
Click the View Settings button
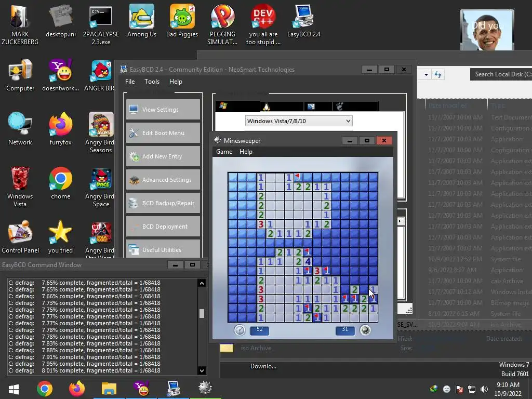(x=163, y=110)
